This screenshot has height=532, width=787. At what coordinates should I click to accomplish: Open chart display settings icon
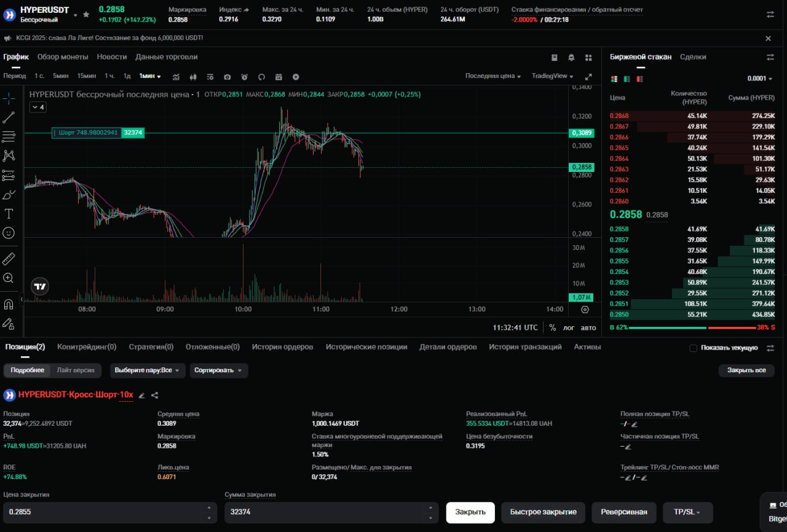tap(210, 77)
